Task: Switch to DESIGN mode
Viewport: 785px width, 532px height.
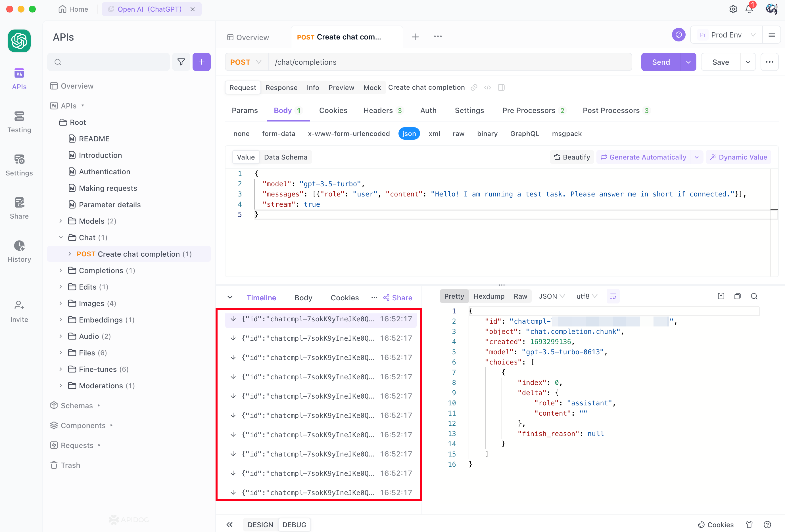Action: (260, 525)
